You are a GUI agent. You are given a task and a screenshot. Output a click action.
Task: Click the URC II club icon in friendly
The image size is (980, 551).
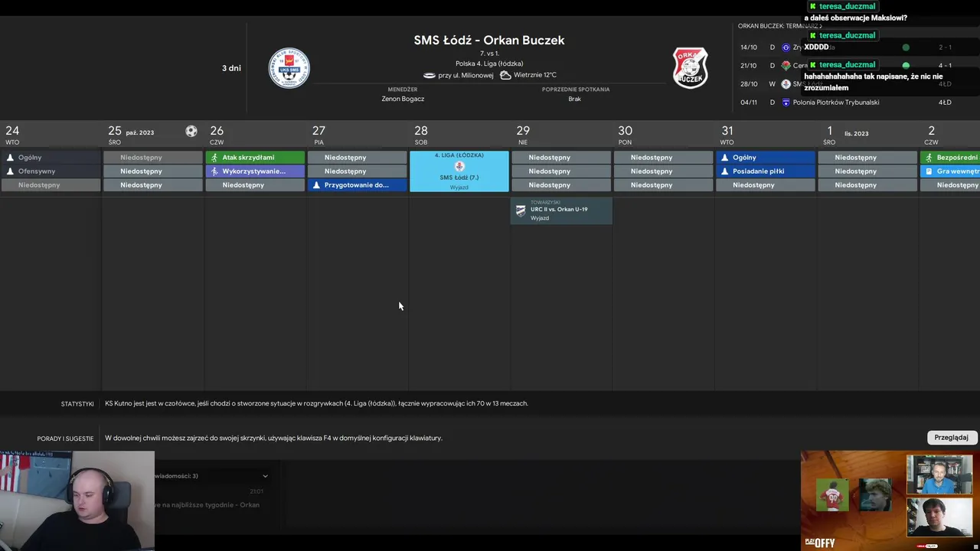coord(521,210)
